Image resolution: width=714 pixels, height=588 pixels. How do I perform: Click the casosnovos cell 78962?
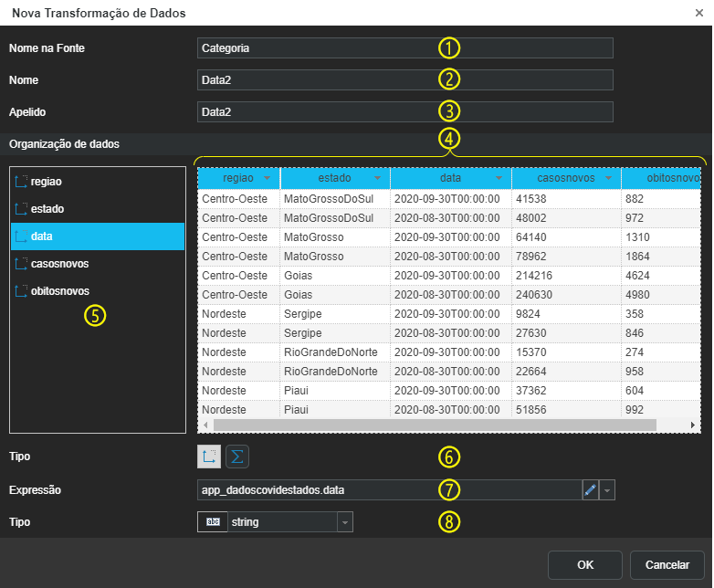(566, 257)
